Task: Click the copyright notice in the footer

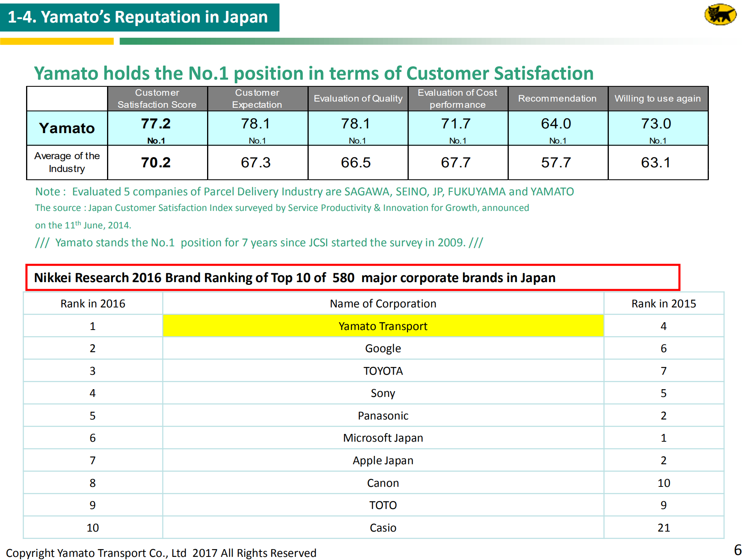Action: pyautogui.click(x=161, y=553)
